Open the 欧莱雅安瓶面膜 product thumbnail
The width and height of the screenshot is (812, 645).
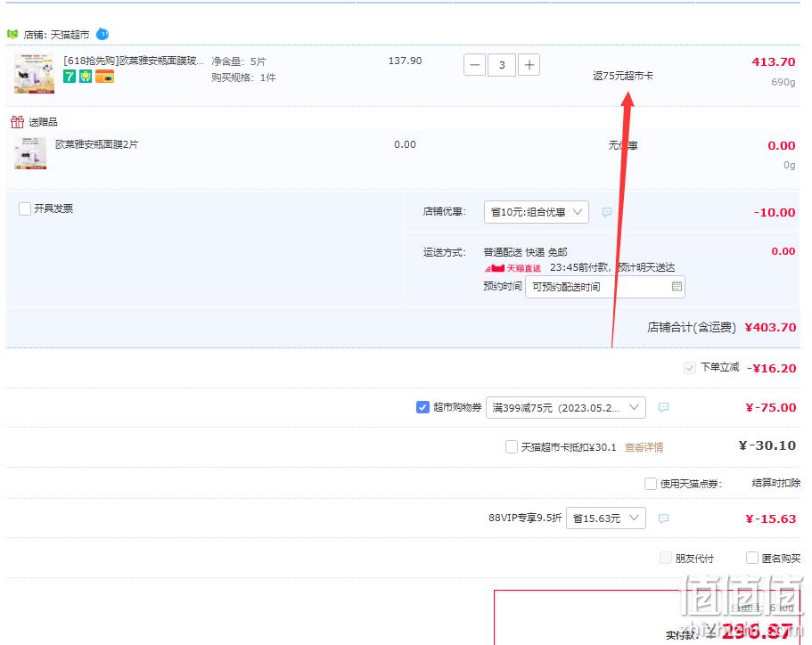(x=34, y=73)
